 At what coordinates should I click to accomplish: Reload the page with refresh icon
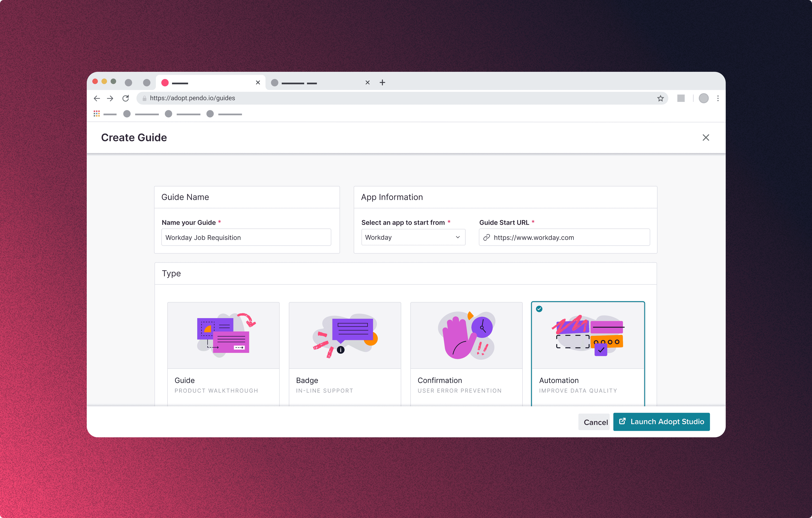[125, 98]
